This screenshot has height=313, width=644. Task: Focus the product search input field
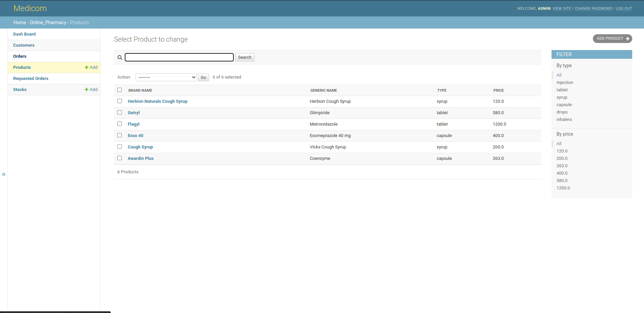179,57
